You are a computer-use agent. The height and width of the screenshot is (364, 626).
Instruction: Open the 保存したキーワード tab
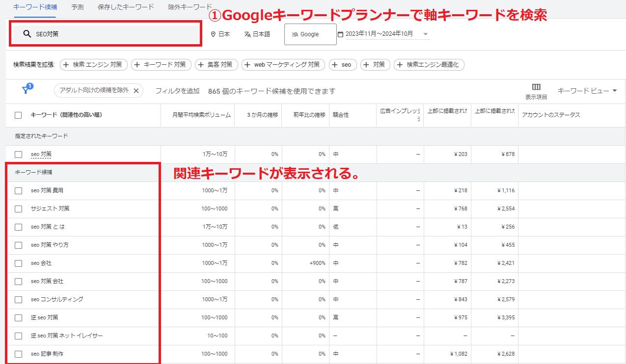(x=126, y=7)
